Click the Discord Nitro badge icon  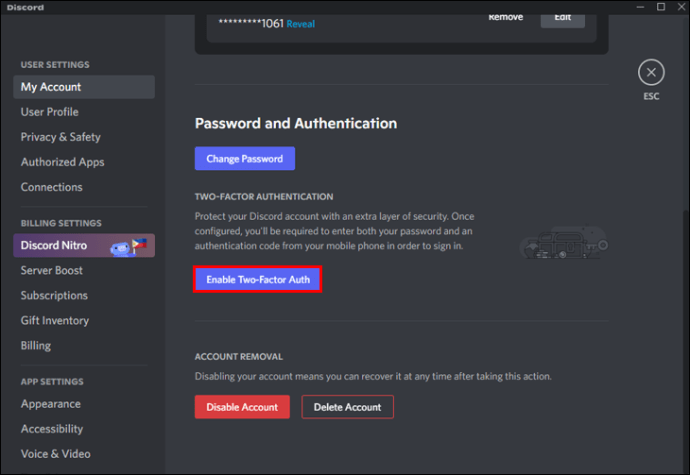128,246
